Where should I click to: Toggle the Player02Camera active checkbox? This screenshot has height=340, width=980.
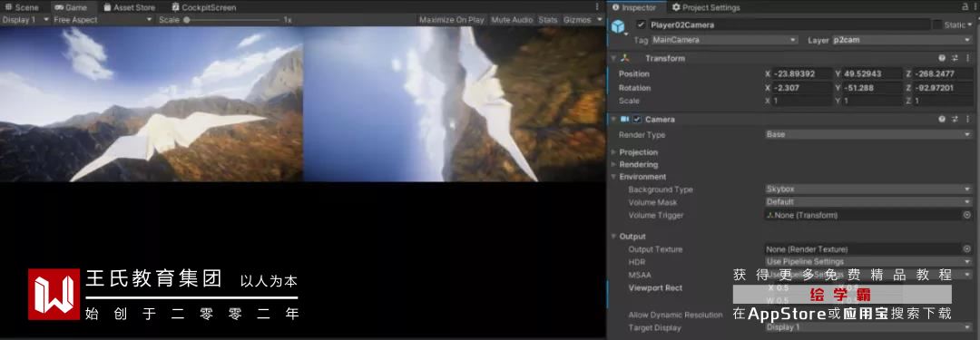click(640, 25)
